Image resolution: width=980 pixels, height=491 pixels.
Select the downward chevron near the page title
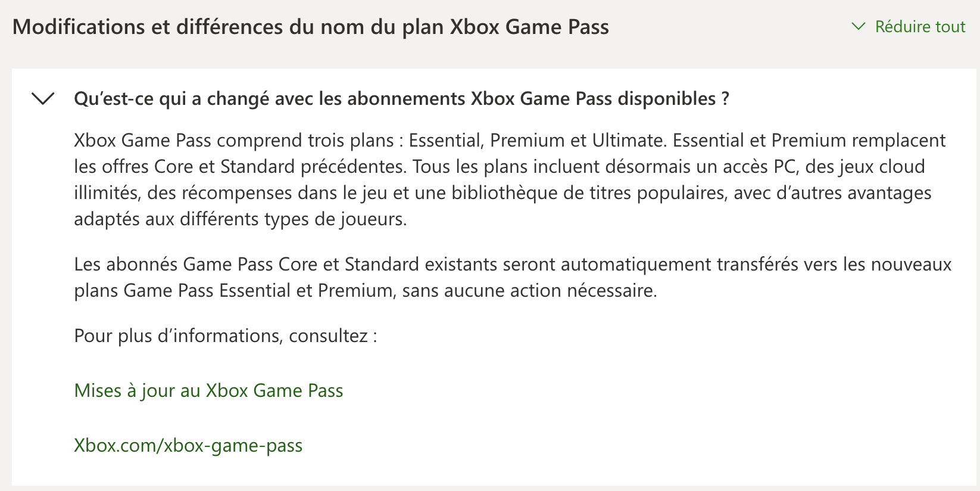tap(859, 26)
